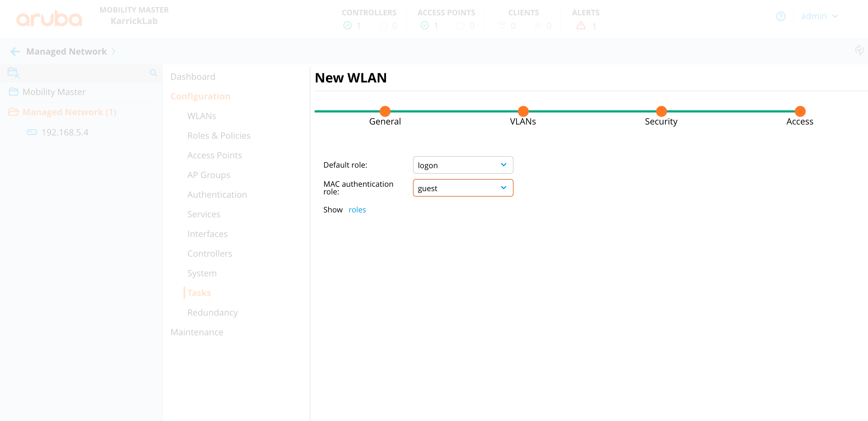Viewport: 868px width, 421px height.
Task: Click the folder pointer icon above Mobility Master
Action: 13,73
